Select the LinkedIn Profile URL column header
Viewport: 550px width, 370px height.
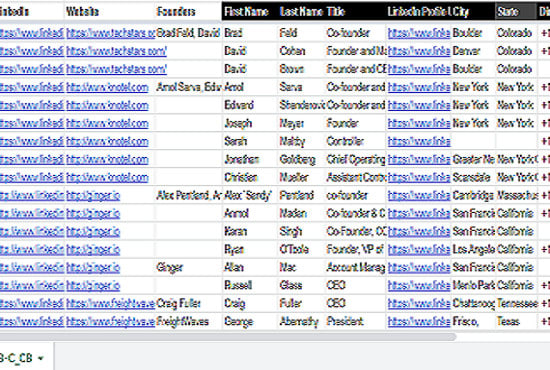419,12
